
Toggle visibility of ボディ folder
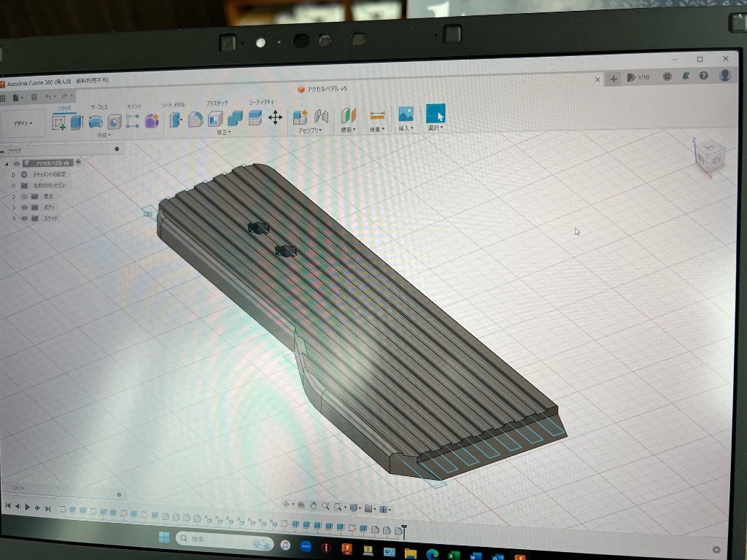(x=24, y=208)
